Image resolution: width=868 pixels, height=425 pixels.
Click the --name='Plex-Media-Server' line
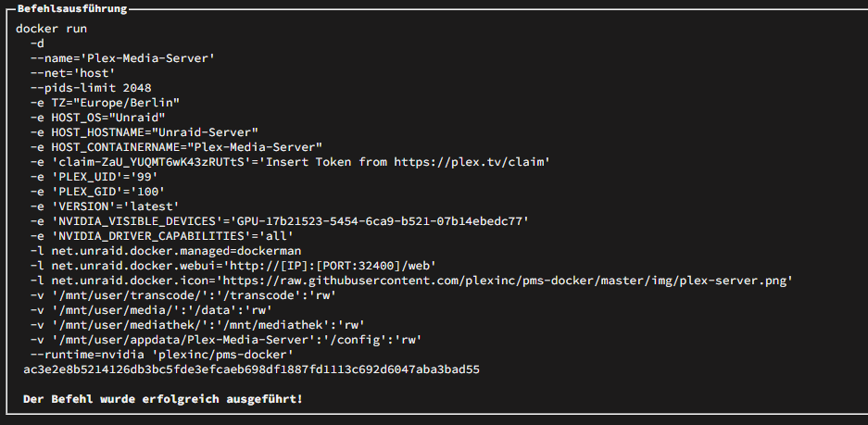pyautogui.click(x=122, y=58)
